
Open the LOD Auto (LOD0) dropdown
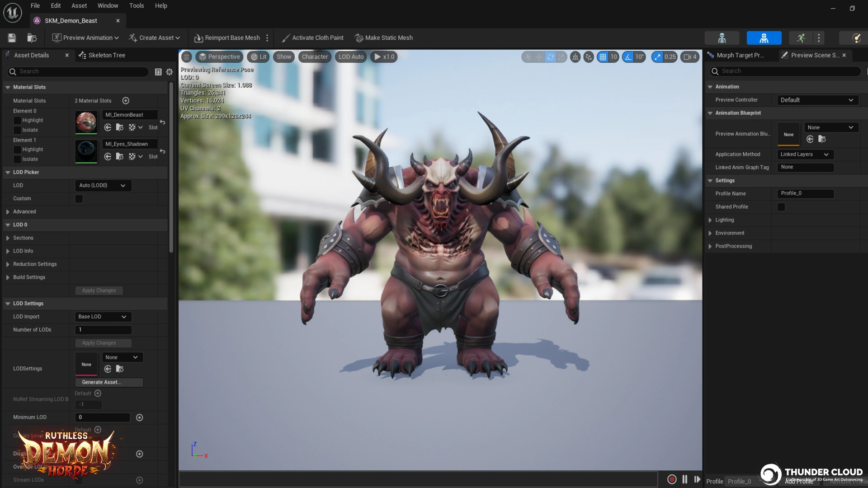[x=103, y=186]
